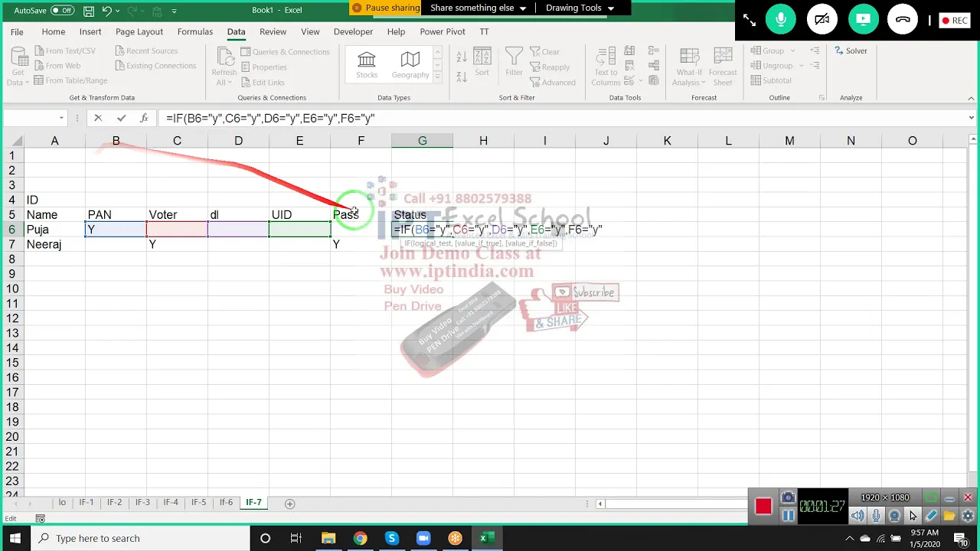Add a new sheet with plus icon

[289, 504]
